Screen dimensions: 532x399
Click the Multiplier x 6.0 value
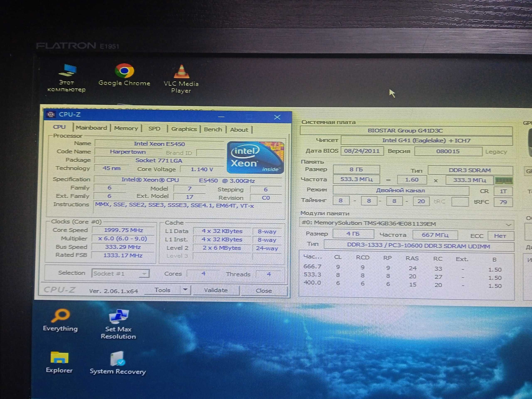click(123, 239)
